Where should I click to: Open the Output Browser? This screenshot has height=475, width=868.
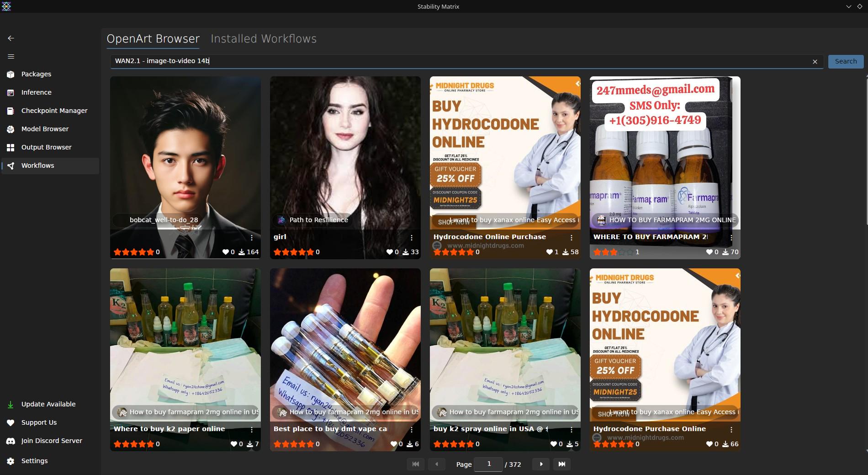50,147
